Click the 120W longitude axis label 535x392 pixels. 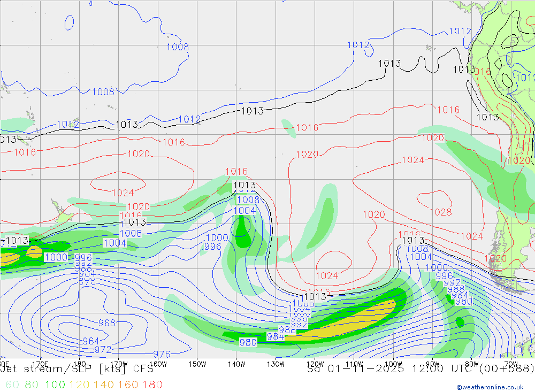click(x=315, y=364)
